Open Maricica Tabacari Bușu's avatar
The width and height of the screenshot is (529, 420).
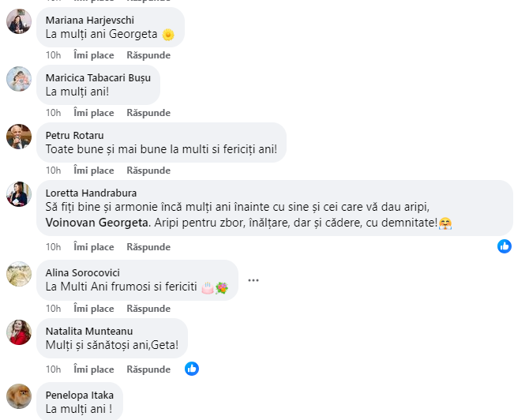point(19,79)
